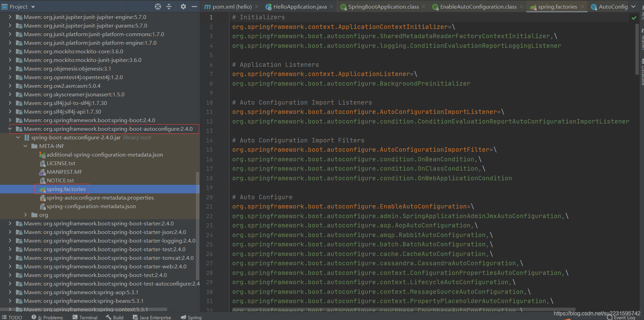Click the collapse all icon in Project panel

pyautogui.click(x=169, y=7)
